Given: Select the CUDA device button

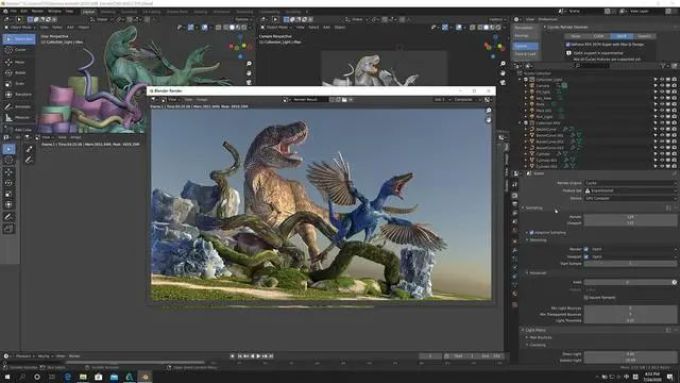Looking at the screenshot, I should tap(598, 36).
